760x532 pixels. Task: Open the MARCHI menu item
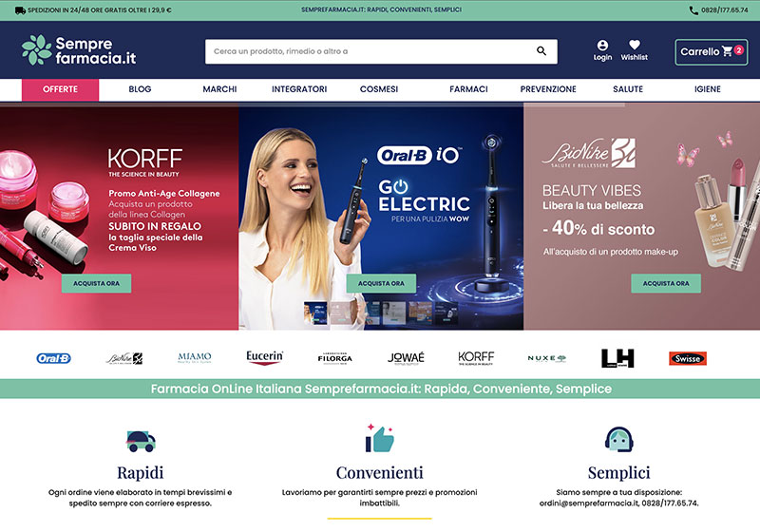pos(219,89)
